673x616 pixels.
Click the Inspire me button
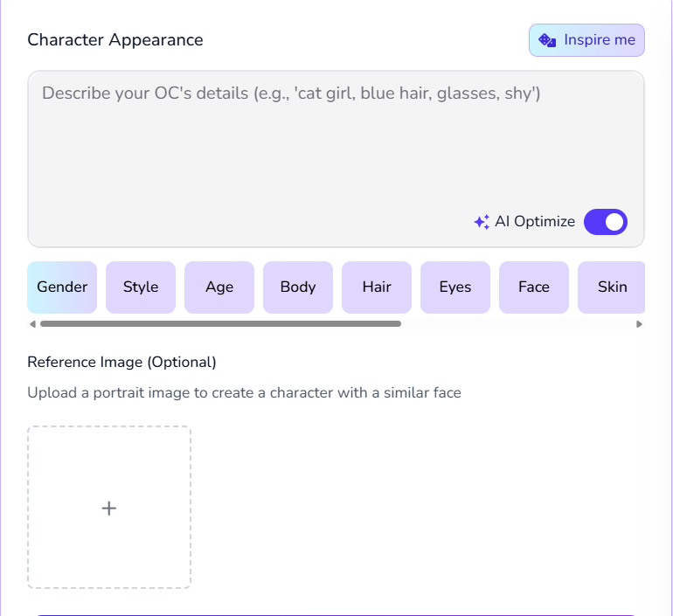[x=586, y=40]
